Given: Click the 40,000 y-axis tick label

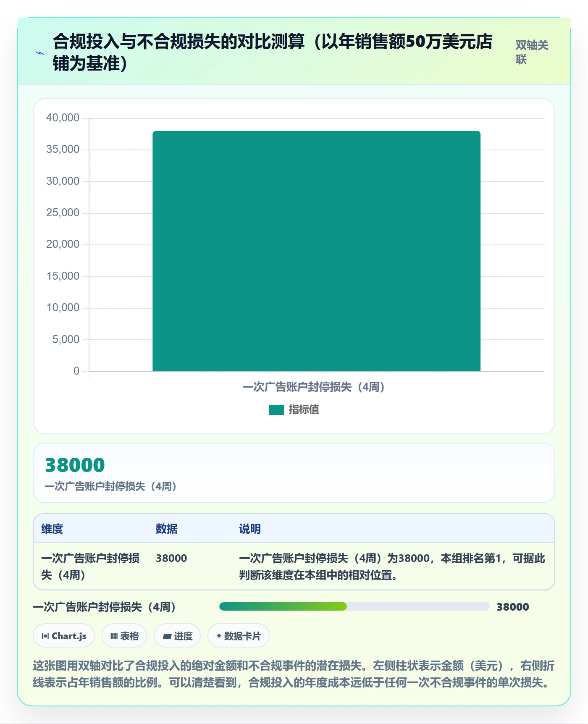Looking at the screenshot, I should click(63, 118).
